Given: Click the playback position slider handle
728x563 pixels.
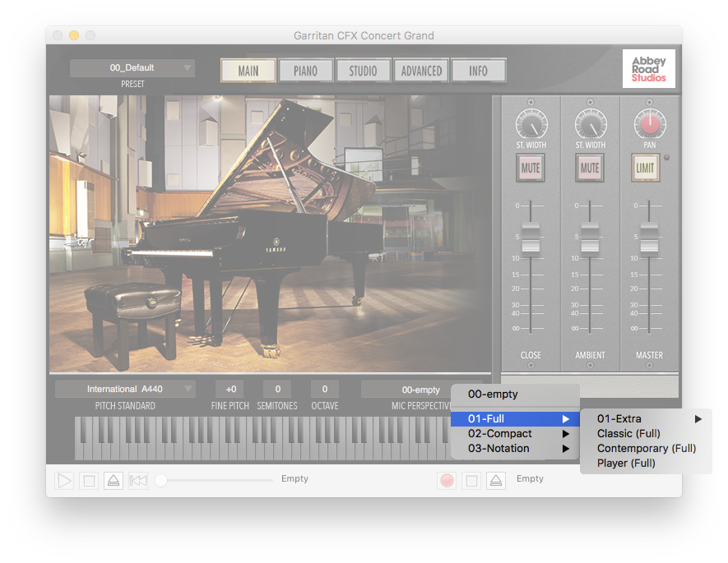Looking at the screenshot, I should pyautogui.click(x=160, y=481).
